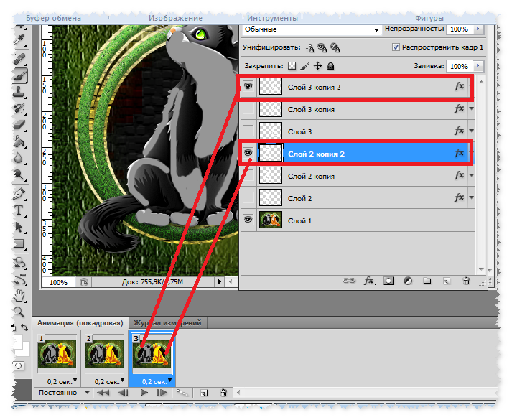Screen dimensions: 512x420
Task: Select animation frame 1 thumbnail
Action: pos(57,354)
